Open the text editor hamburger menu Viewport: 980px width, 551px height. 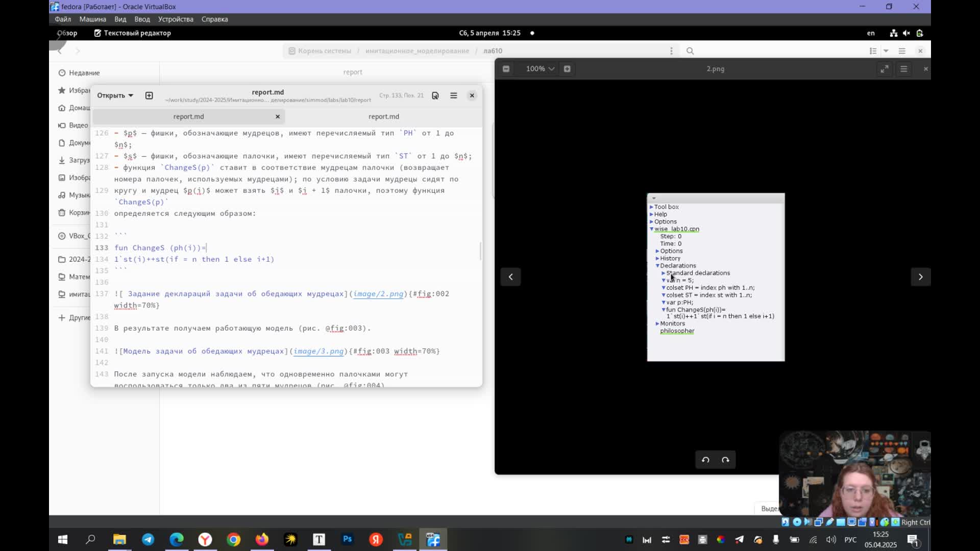(x=454, y=95)
